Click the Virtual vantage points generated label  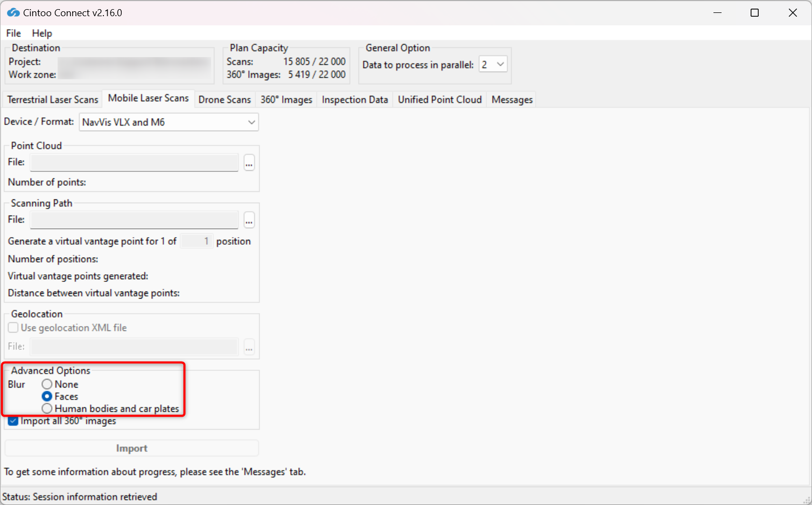click(78, 276)
